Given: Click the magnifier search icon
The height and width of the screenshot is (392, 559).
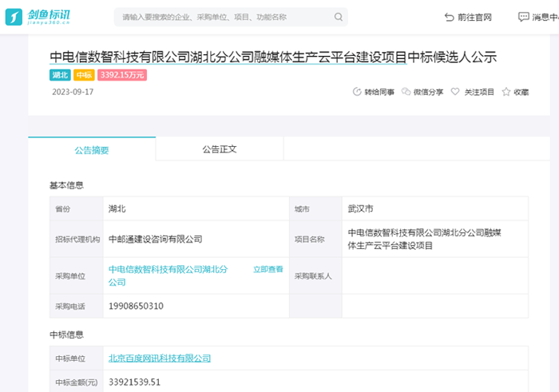Looking at the screenshot, I should (339, 17).
